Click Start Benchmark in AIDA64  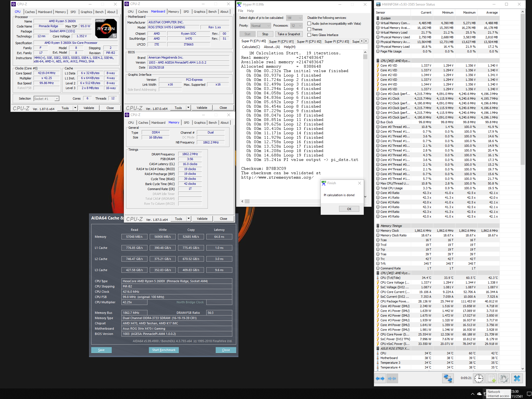[164, 350]
